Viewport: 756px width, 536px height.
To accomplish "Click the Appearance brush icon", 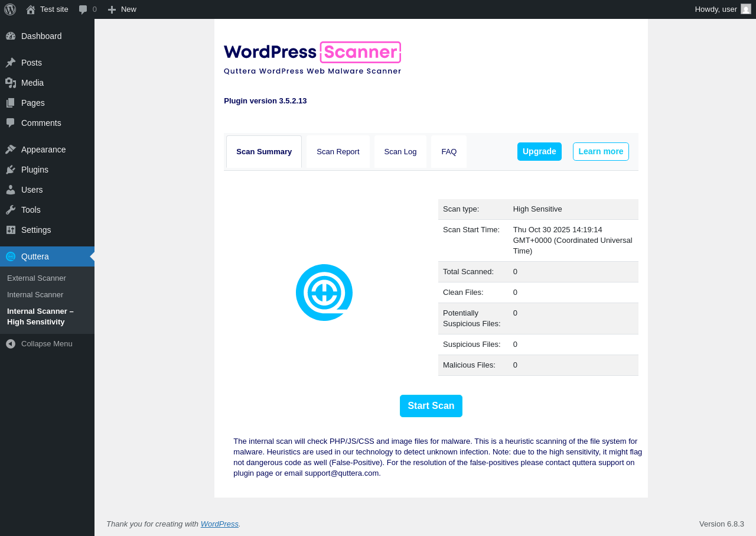I will coord(11,150).
